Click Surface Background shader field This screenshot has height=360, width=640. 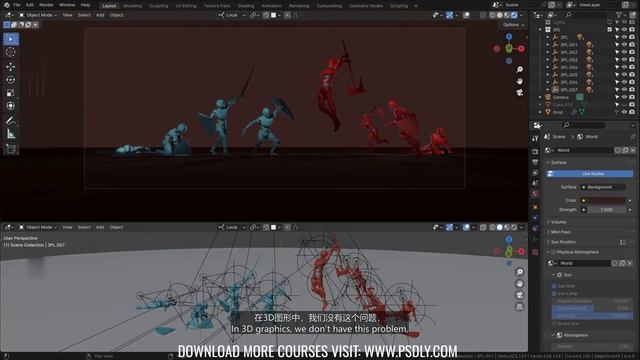tap(603, 187)
